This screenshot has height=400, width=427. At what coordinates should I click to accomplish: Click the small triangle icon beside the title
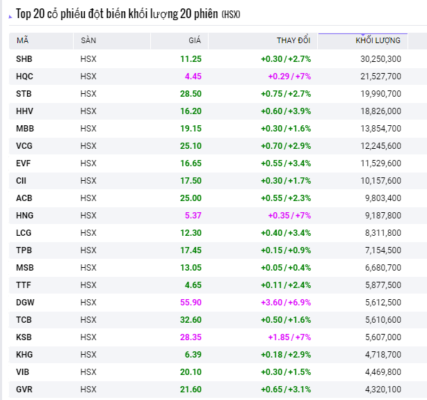[11, 17]
